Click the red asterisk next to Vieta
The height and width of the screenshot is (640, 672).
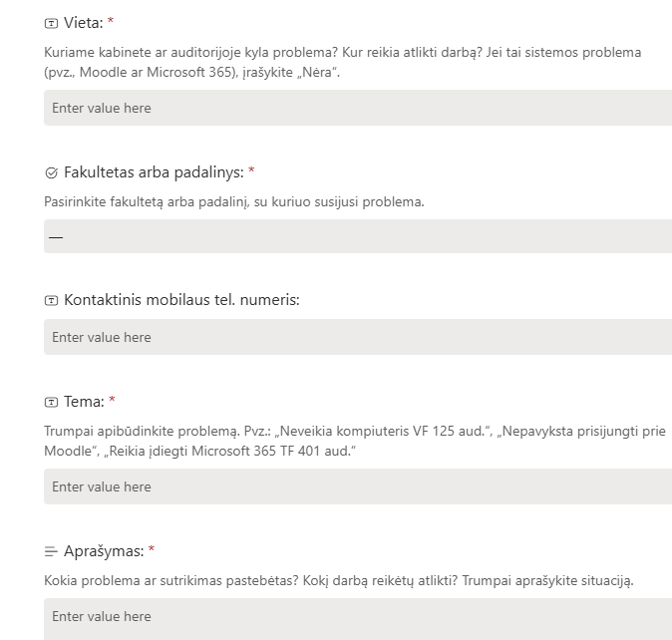pyautogui.click(x=111, y=21)
